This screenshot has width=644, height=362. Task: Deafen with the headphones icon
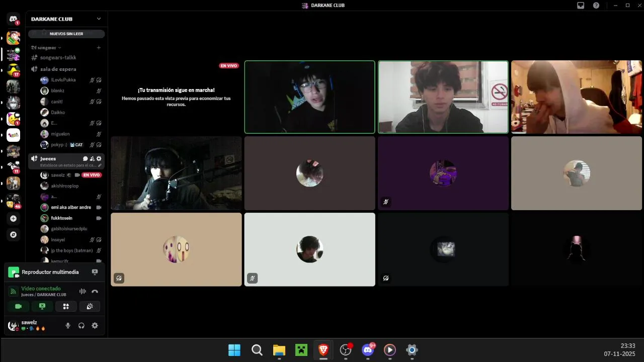point(82,326)
